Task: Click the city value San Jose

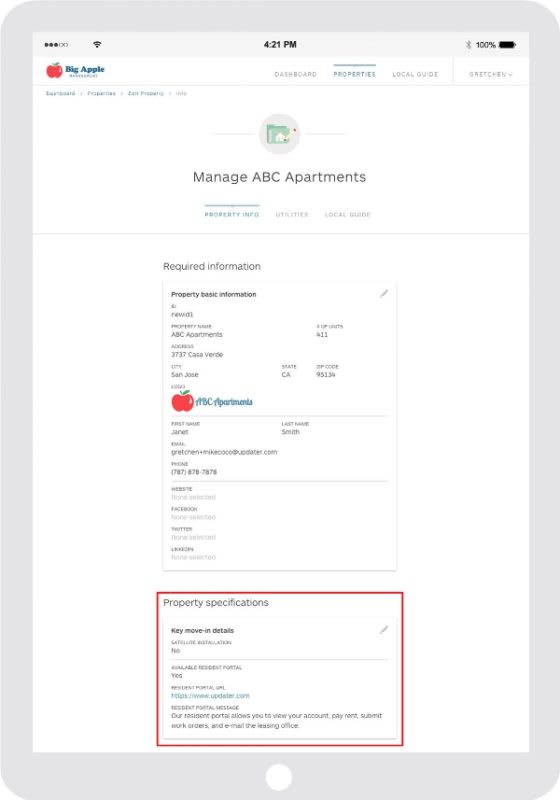Action: (x=185, y=374)
